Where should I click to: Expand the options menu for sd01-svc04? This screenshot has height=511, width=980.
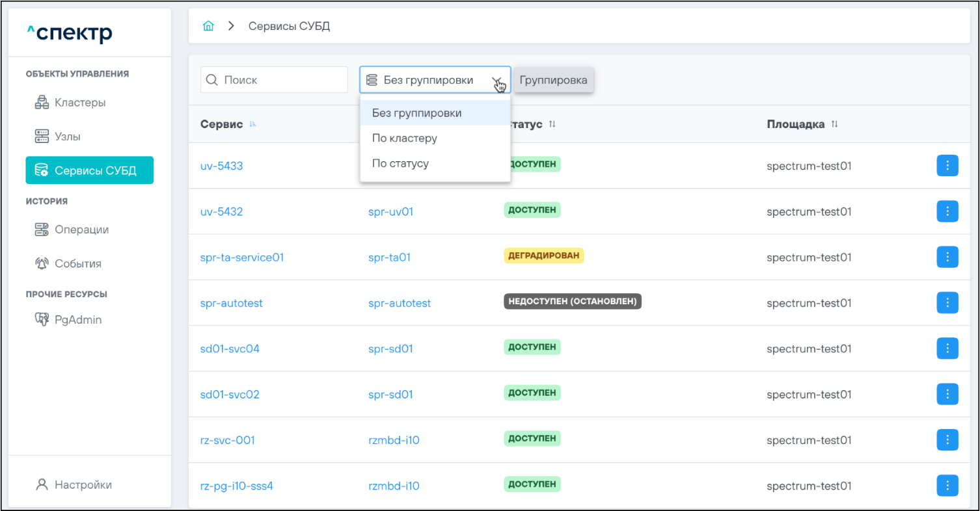point(947,348)
